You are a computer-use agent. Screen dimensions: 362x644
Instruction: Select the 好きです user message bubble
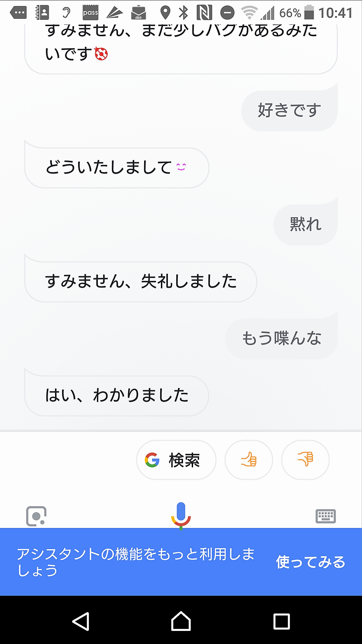pos(289,110)
